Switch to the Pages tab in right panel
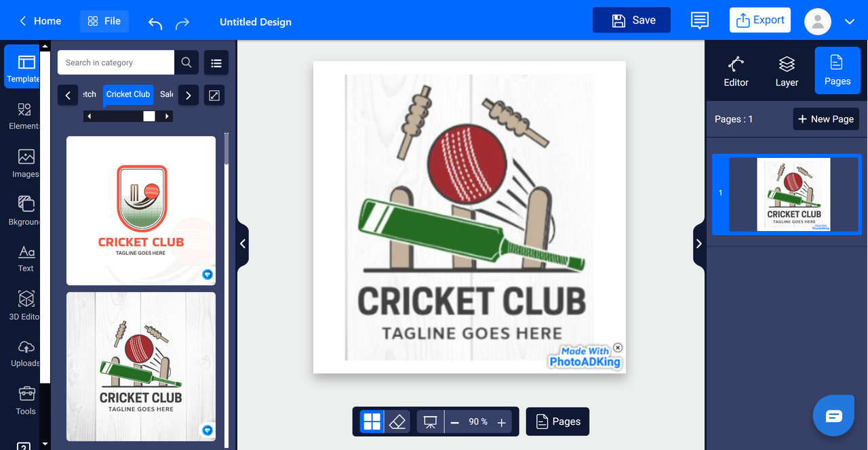Viewport: 868px width, 450px height. coord(837,71)
